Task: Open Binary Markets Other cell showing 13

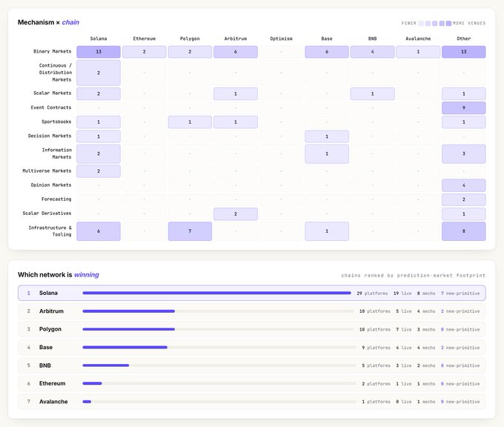Action: (x=463, y=52)
